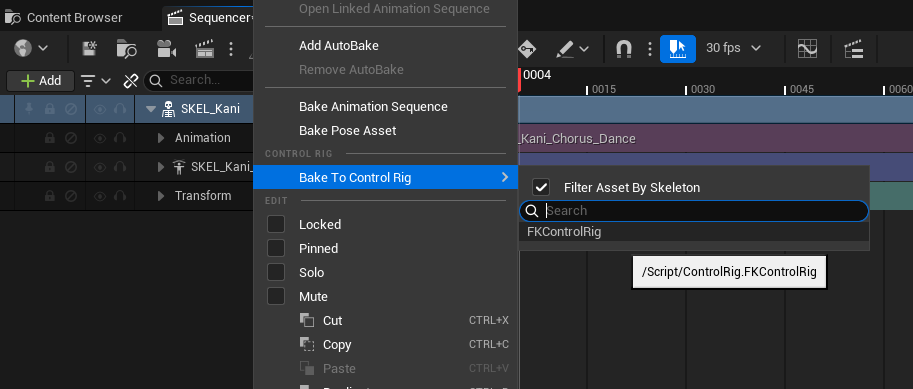913x389 pixels.
Task: Solo the Animation track headphones icon
Action: click(x=120, y=138)
